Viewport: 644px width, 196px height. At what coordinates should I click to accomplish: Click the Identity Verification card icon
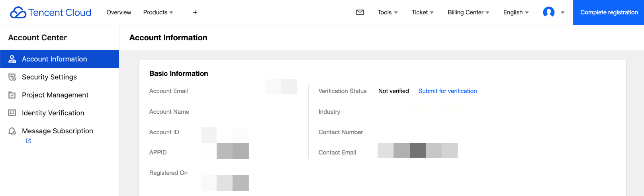12,113
